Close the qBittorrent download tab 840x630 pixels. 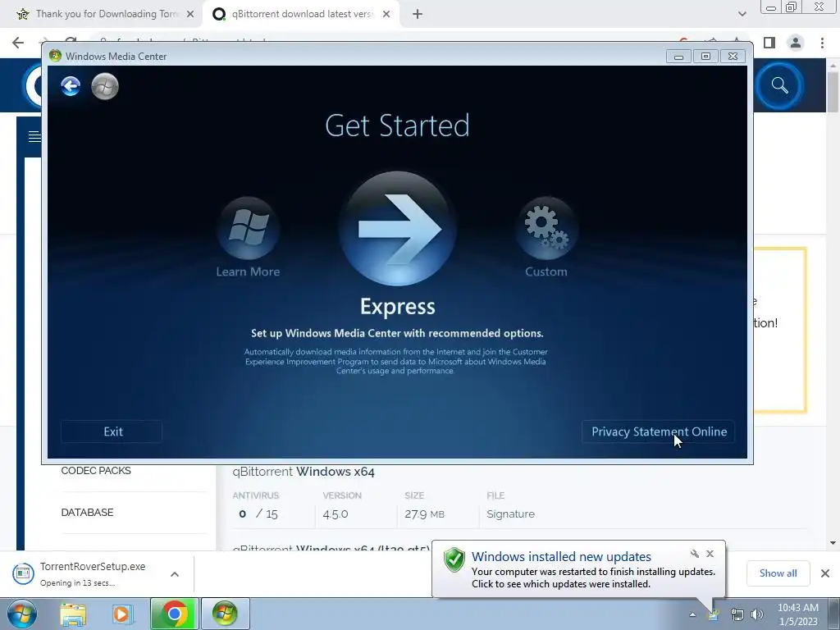(x=386, y=15)
